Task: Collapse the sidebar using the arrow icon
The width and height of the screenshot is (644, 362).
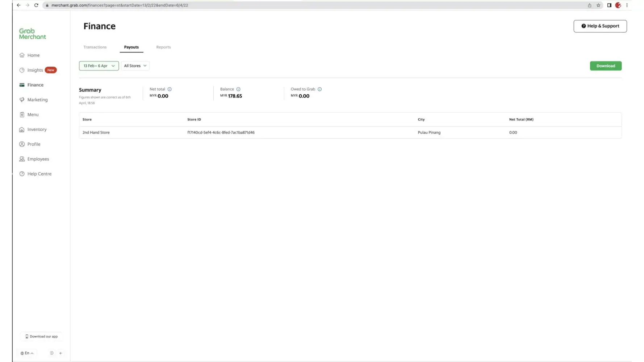Action: [61, 353]
